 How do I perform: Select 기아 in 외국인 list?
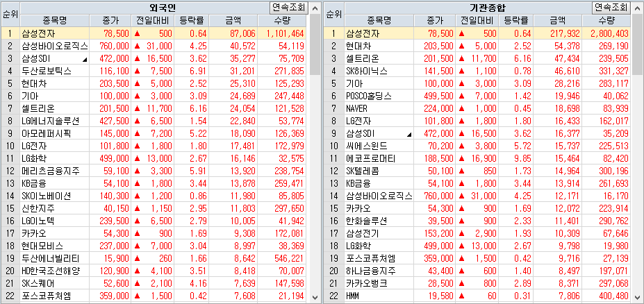30,96
